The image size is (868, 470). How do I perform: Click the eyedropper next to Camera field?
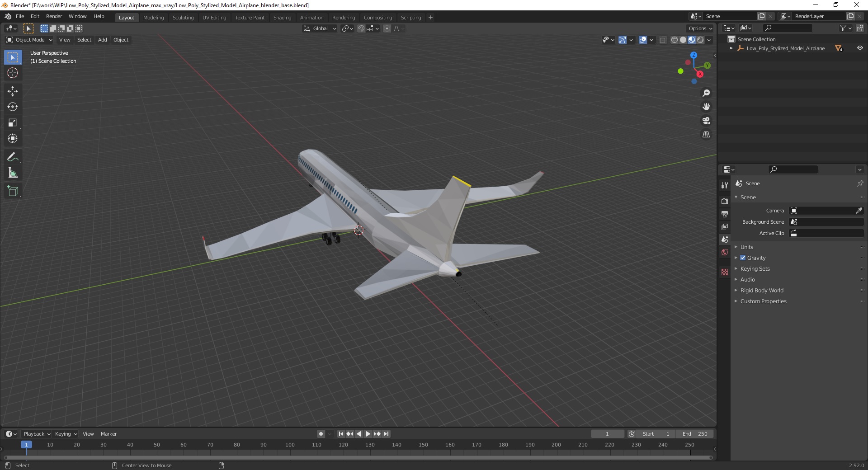coord(859,211)
